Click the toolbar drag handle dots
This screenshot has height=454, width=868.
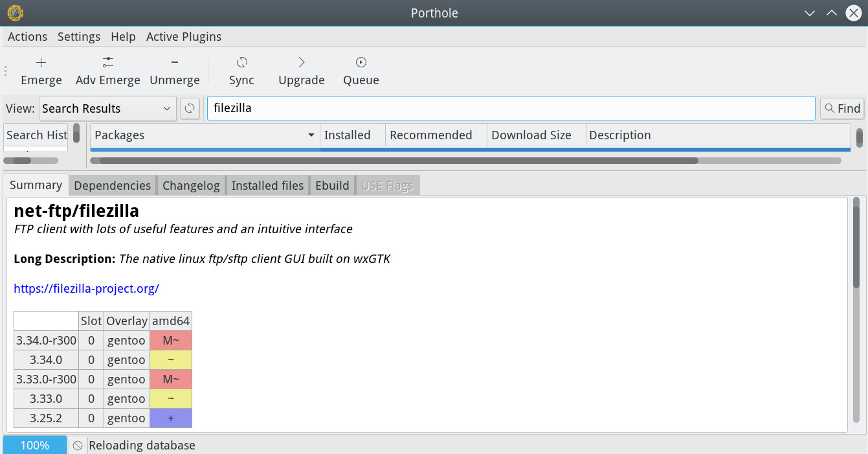pos(6,71)
